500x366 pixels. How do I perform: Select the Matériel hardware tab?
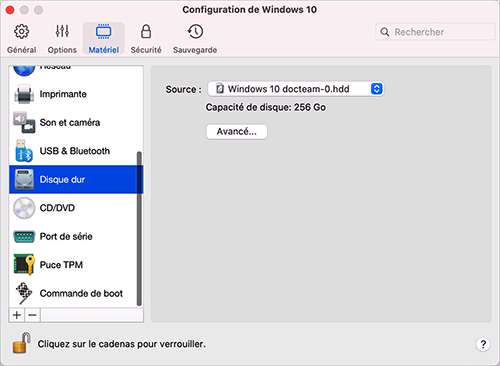point(104,38)
